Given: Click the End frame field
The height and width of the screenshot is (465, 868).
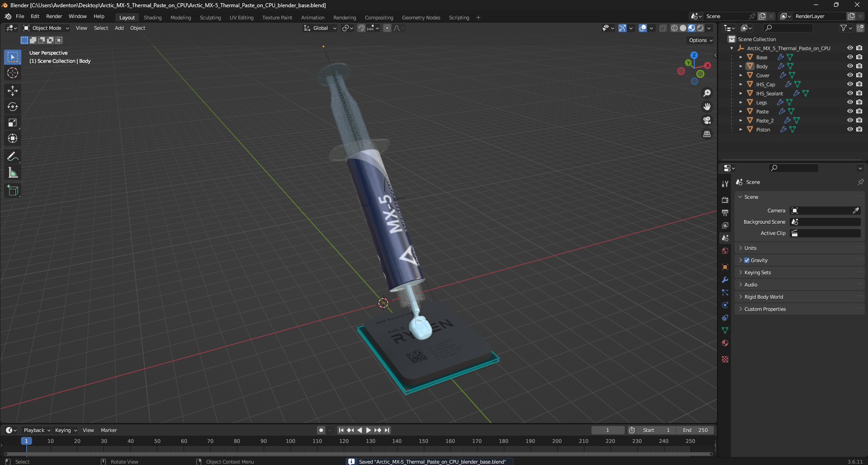Looking at the screenshot, I should coord(695,430).
